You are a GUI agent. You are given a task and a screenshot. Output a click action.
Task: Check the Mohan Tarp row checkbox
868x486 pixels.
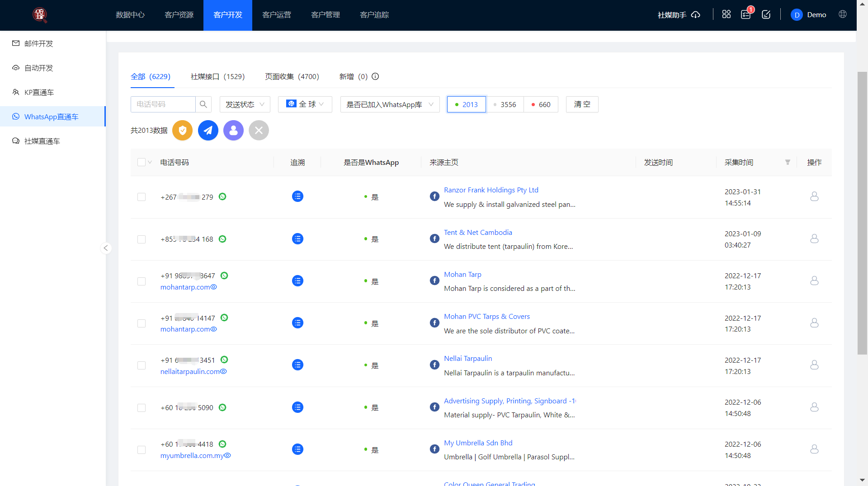pyautogui.click(x=142, y=281)
